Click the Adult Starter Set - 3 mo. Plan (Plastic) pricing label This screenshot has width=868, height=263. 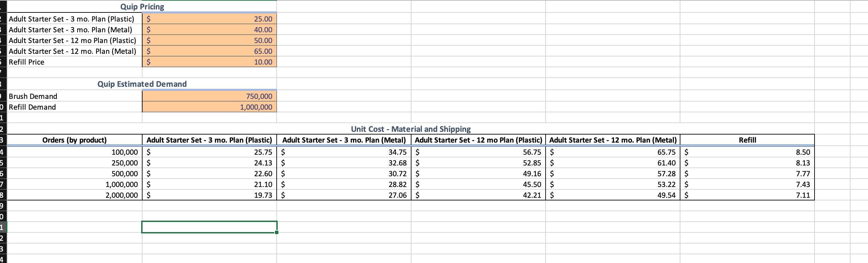pyautogui.click(x=71, y=19)
